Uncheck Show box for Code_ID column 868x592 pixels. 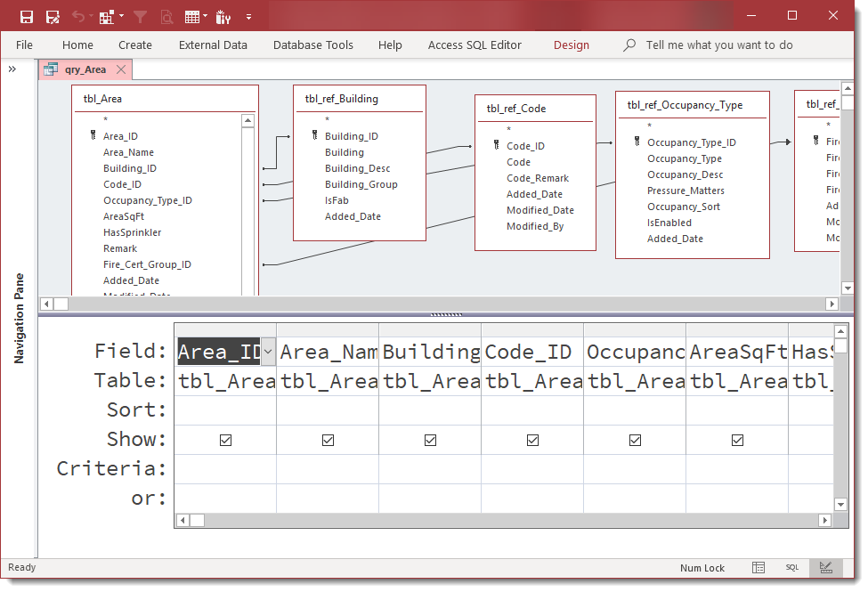point(532,441)
